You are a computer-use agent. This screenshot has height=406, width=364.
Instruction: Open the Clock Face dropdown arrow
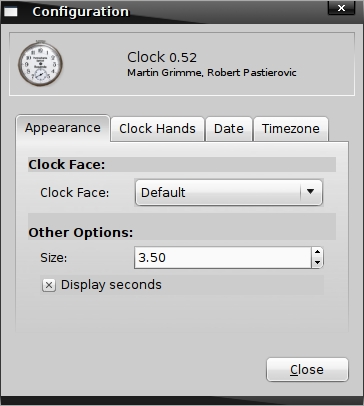point(310,192)
